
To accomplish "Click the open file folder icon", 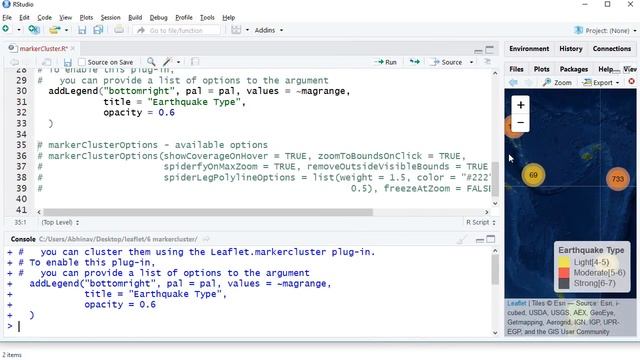I will click(54, 30).
